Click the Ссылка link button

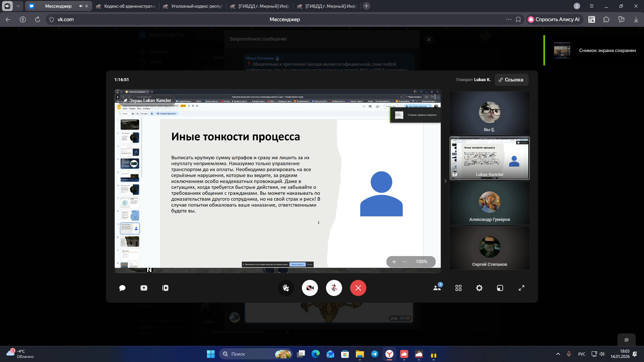coord(511,80)
